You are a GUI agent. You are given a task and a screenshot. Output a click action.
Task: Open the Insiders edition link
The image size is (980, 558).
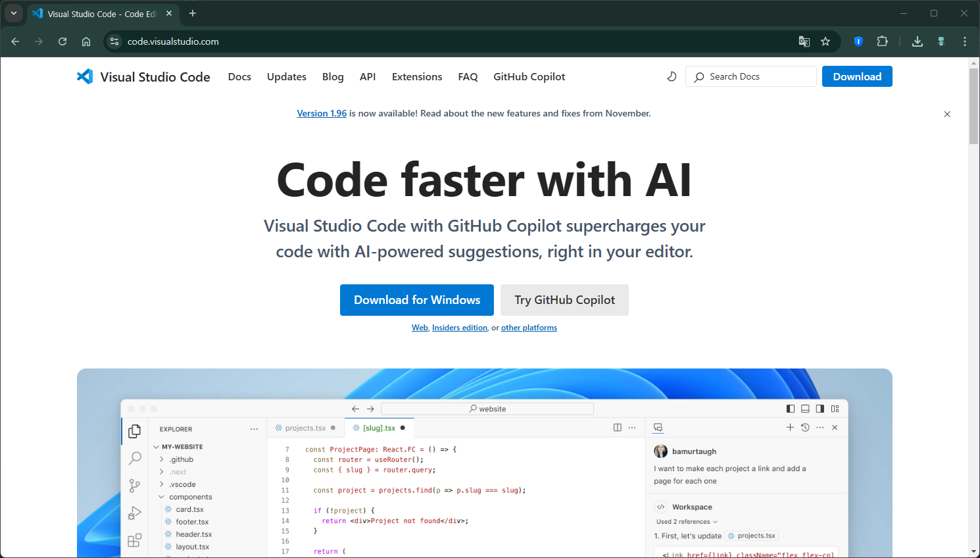[460, 328]
